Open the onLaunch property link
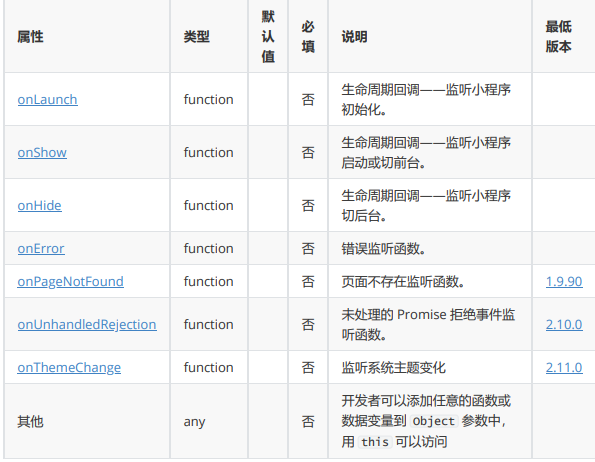The image size is (595, 462). pyautogui.click(x=47, y=99)
